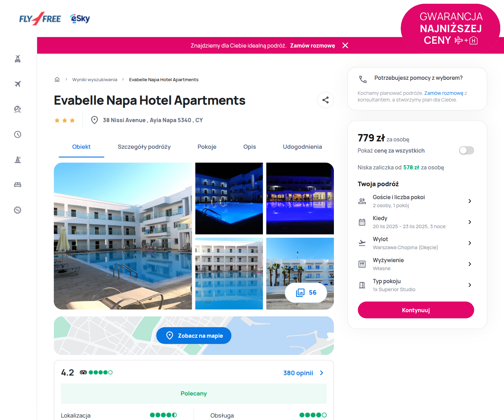
Task: Open the last minute clock icon
Action: click(x=18, y=134)
